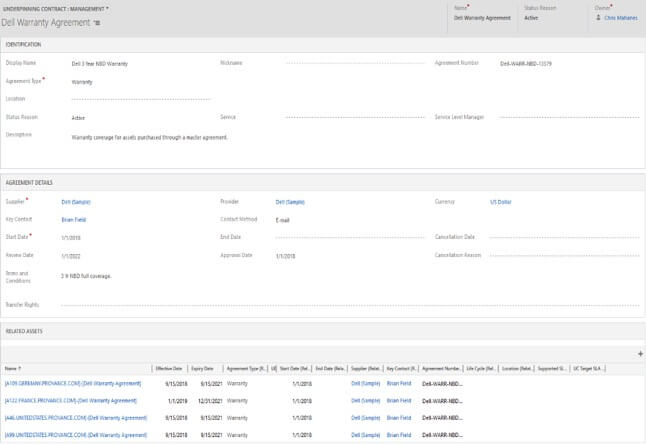This screenshot has height=444, width=646.
Task: Open owner Chris Mahanes link
Action: click(x=620, y=18)
